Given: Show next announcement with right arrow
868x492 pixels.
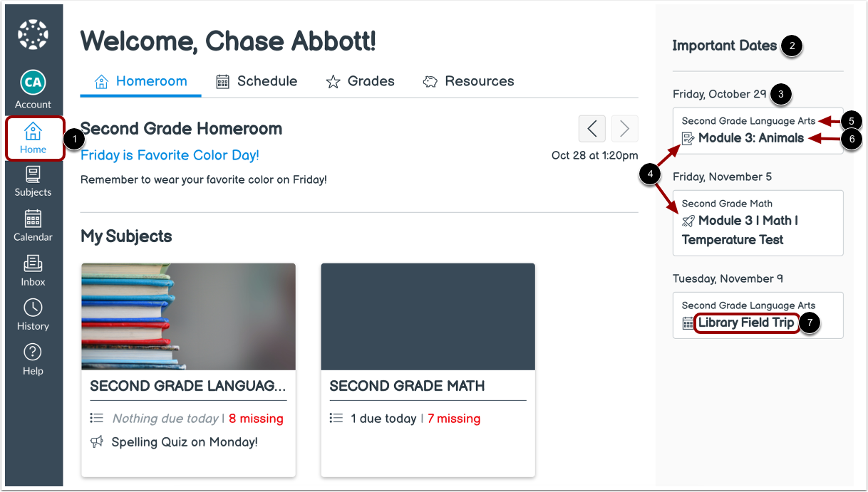Looking at the screenshot, I should coord(624,129).
